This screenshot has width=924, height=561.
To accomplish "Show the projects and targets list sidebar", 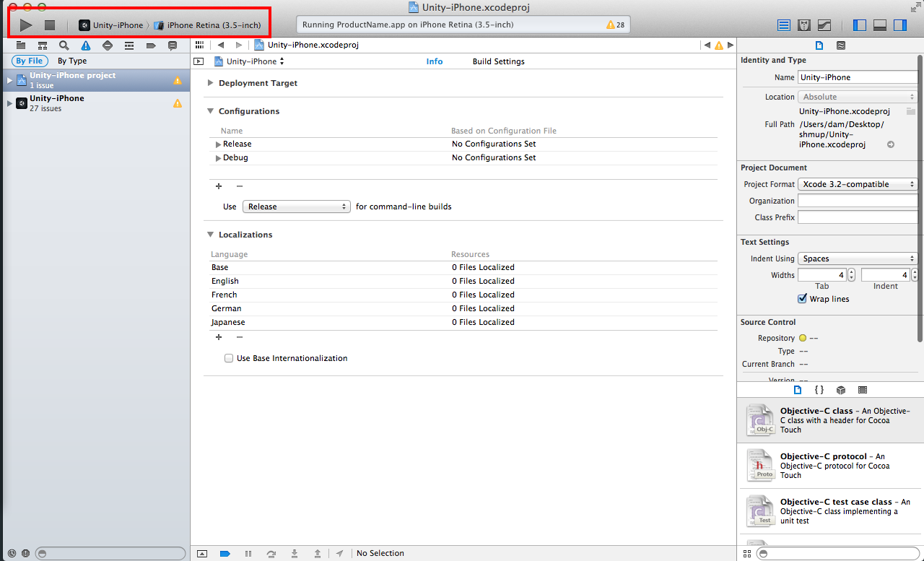I will (x=199, y=61).
